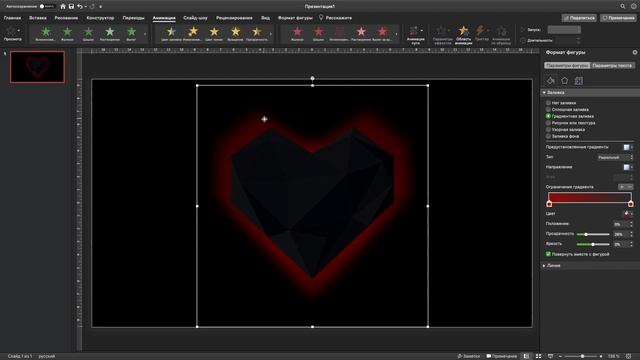This screenshot has height=360, width=640.
Task: Select Сплошная заливка radio option
Action: click(x=548, y=109)
